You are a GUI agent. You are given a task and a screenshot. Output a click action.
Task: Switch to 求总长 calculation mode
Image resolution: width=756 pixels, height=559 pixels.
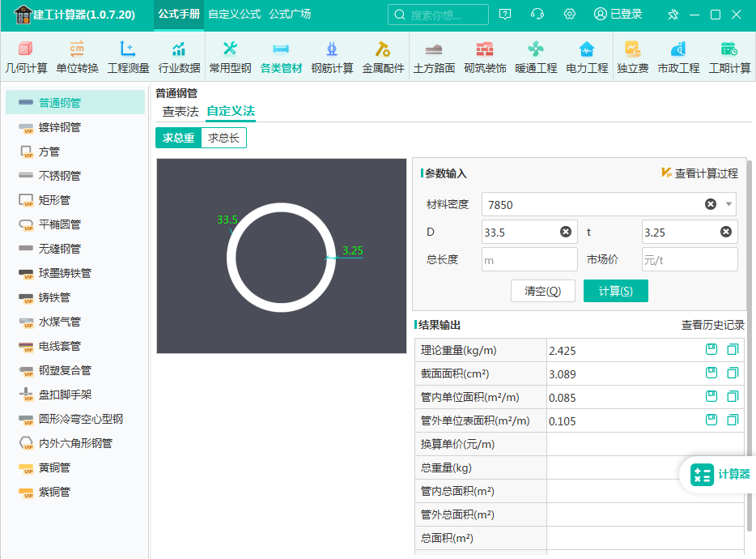(x=223, y=138)
